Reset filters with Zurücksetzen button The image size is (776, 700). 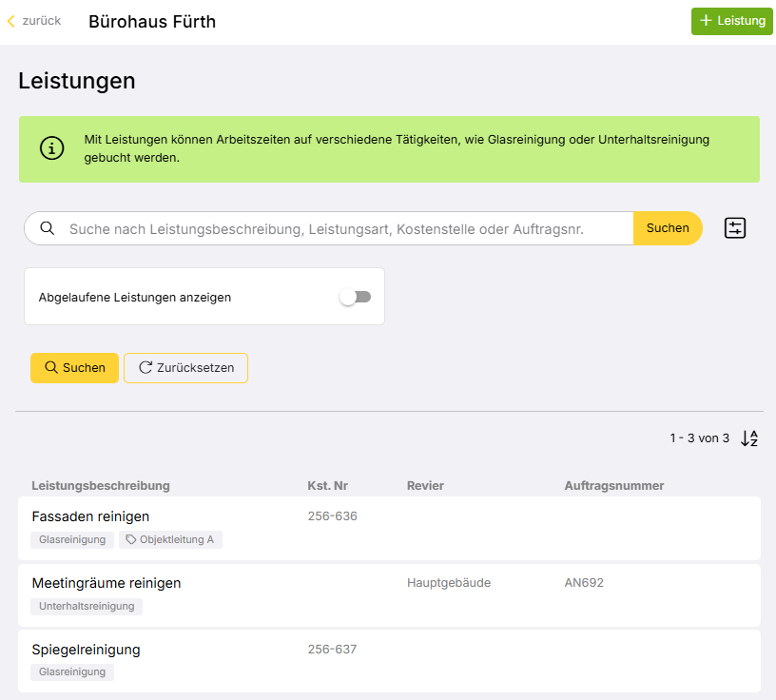[185, 368]
